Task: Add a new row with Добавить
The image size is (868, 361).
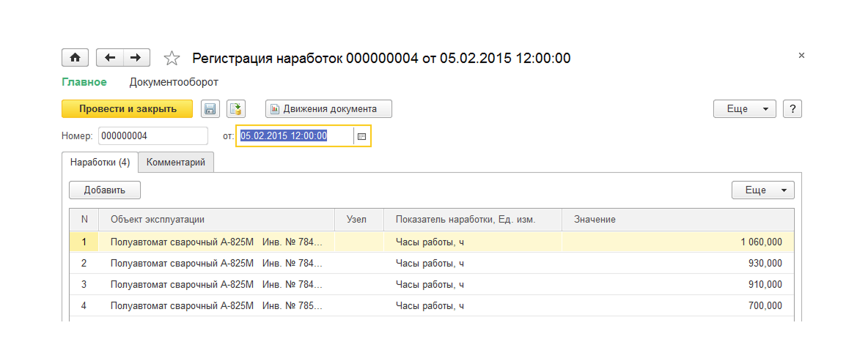Action: [x=105, y=190]
